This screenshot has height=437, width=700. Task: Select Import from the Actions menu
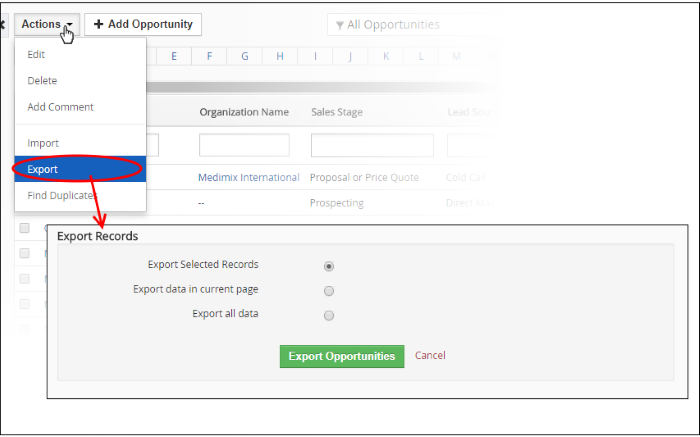(43, 143)
